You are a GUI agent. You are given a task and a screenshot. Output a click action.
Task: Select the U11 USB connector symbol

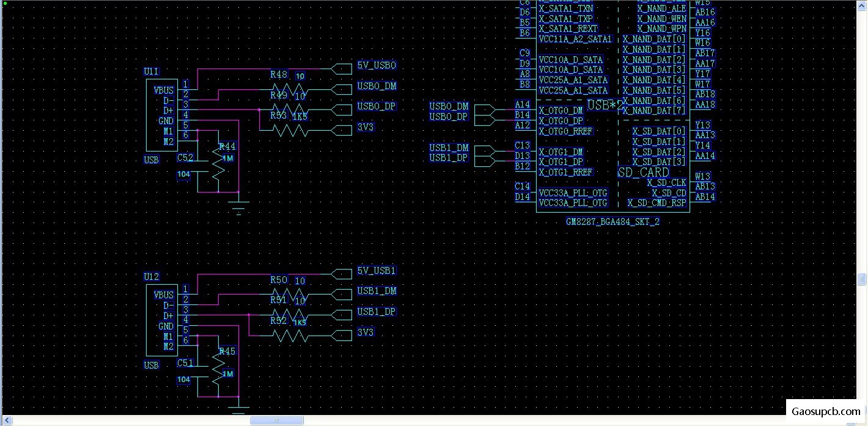click(x=161, y=115)
